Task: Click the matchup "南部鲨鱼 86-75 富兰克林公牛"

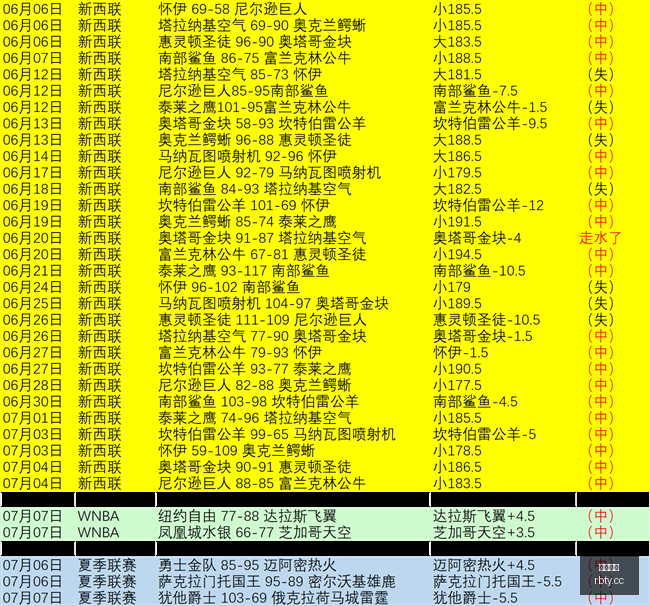Action: pos(255,58)
